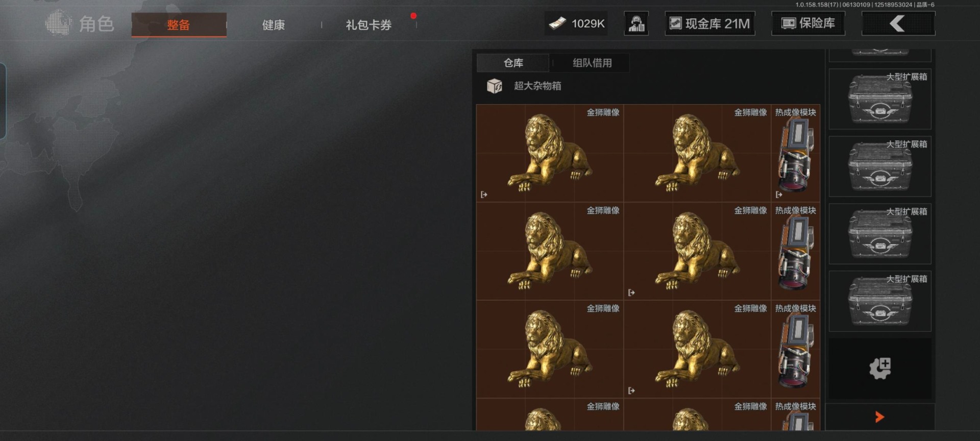Click the 超大杂物箱 box icon

(x=494, y=86)
